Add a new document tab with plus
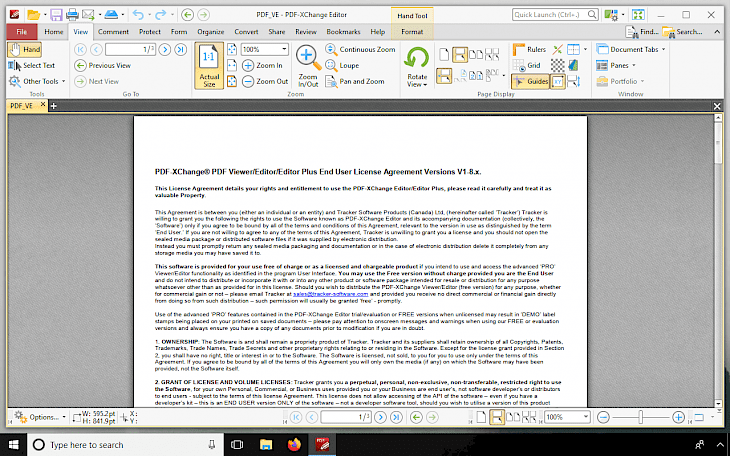This screenshot has height=456, width=730. (x=54, y=106)
